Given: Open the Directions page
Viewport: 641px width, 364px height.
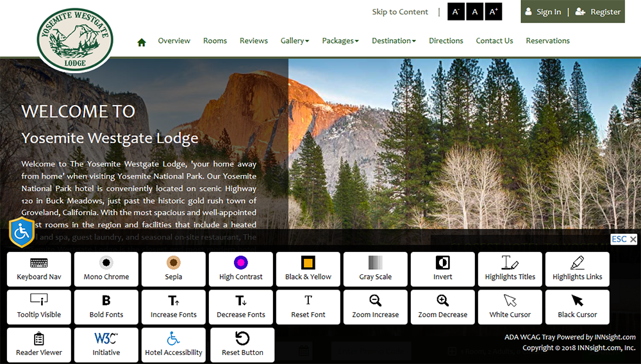Looking at the screenshot, I should coord(446,41).
